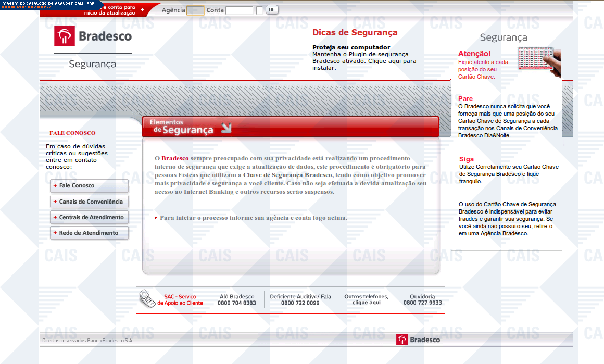The width and height of the screenshot is (604, 364).
Task: Click the small account digit field before OK
Action: click(259, 10)
